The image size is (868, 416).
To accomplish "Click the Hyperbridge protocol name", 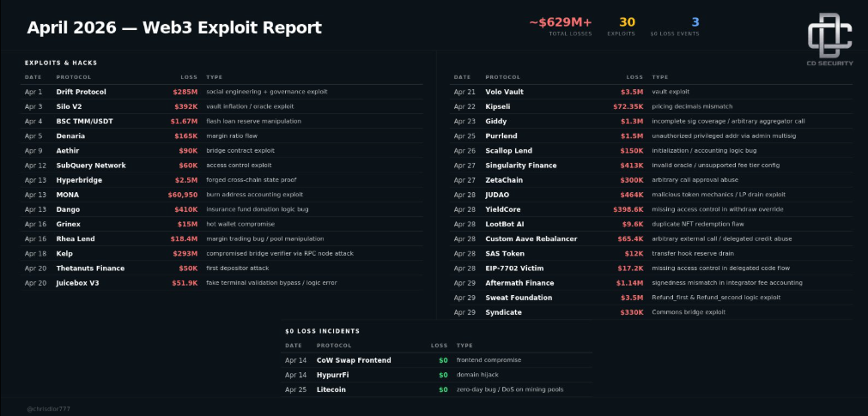I will pyautogui.click(x=80, y=180).
